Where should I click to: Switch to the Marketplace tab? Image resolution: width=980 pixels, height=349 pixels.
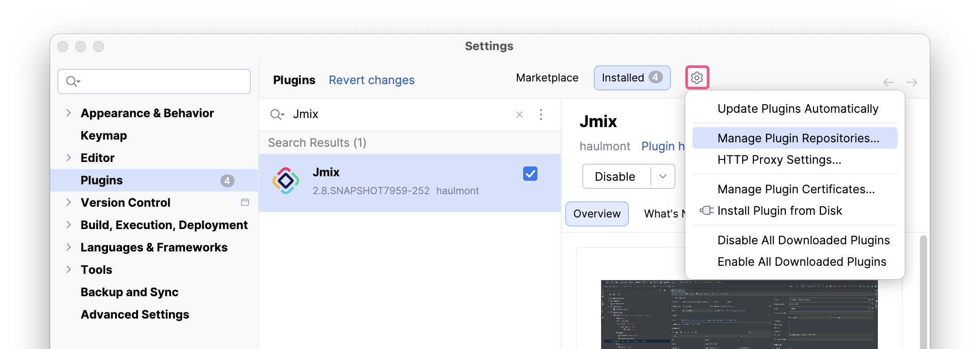pyautogui.click(x=547, y=78)
